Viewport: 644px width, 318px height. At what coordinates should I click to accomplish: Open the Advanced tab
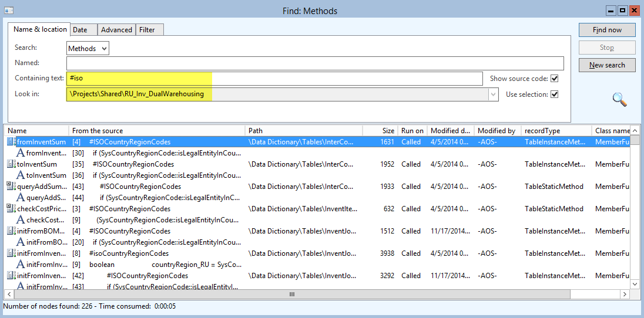point(116,30)
